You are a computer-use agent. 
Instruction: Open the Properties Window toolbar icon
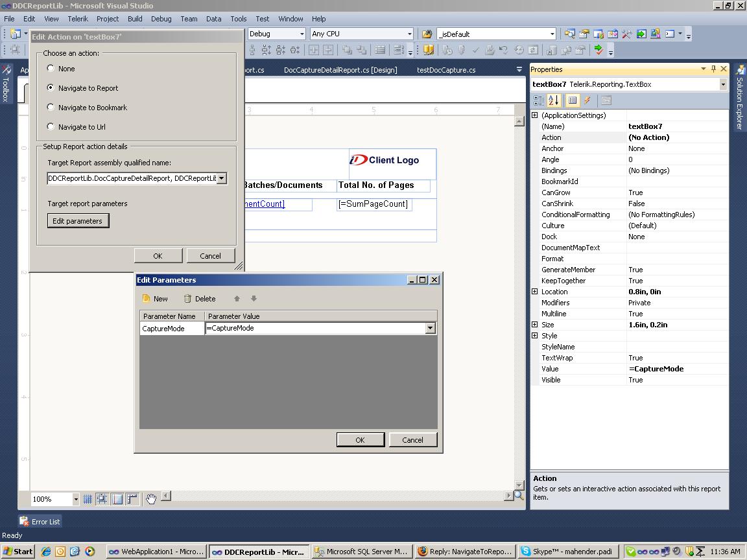click(x=584, y=34)
